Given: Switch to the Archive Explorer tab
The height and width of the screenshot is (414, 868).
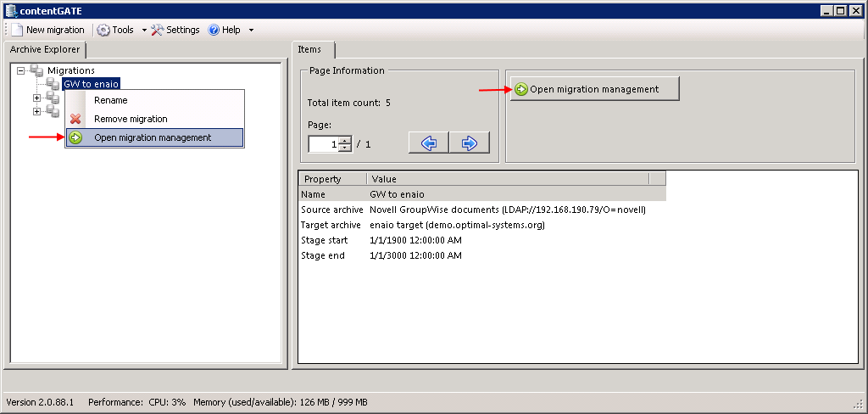Looking at the screenshot, I should tap(45, 49).
